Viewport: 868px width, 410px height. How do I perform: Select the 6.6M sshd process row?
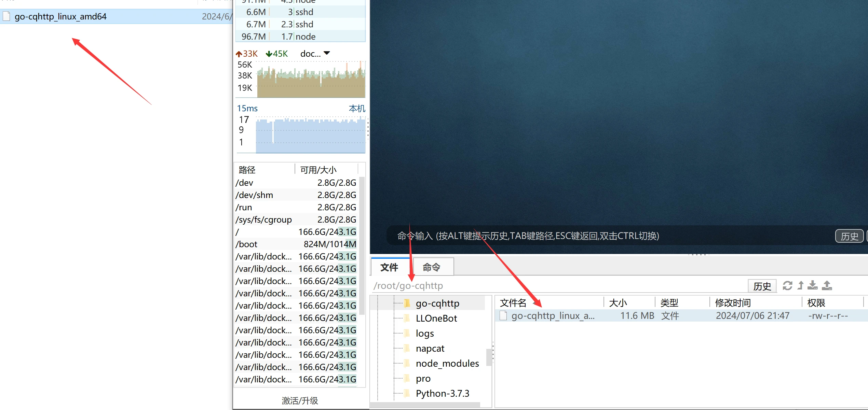[x=301, y=12]
